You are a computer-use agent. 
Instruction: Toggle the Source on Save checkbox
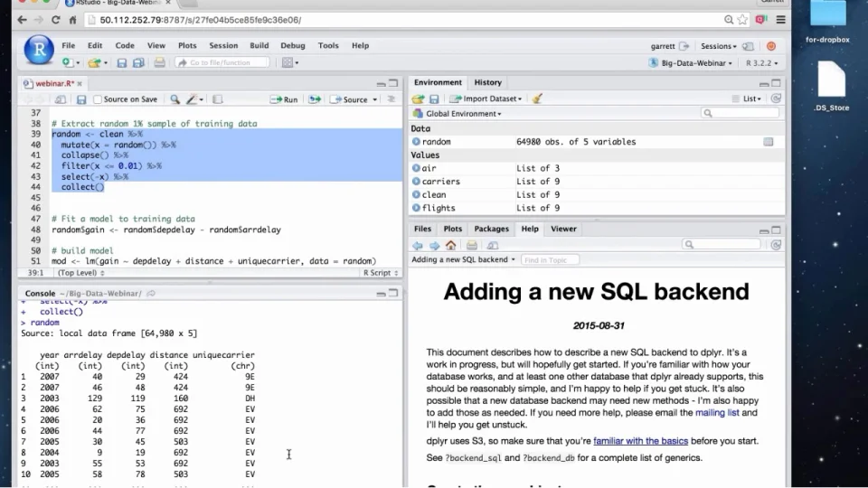point(98,99)
